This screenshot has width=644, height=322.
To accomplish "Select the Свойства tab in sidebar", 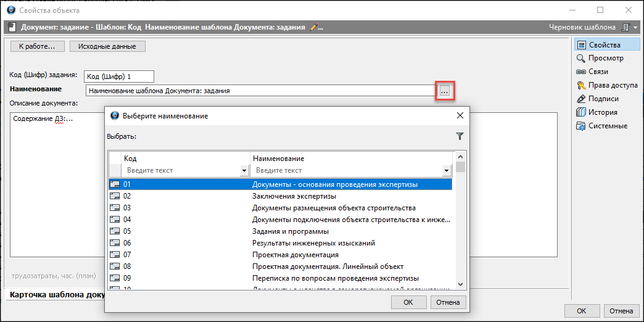I will (x=604, y=44).
